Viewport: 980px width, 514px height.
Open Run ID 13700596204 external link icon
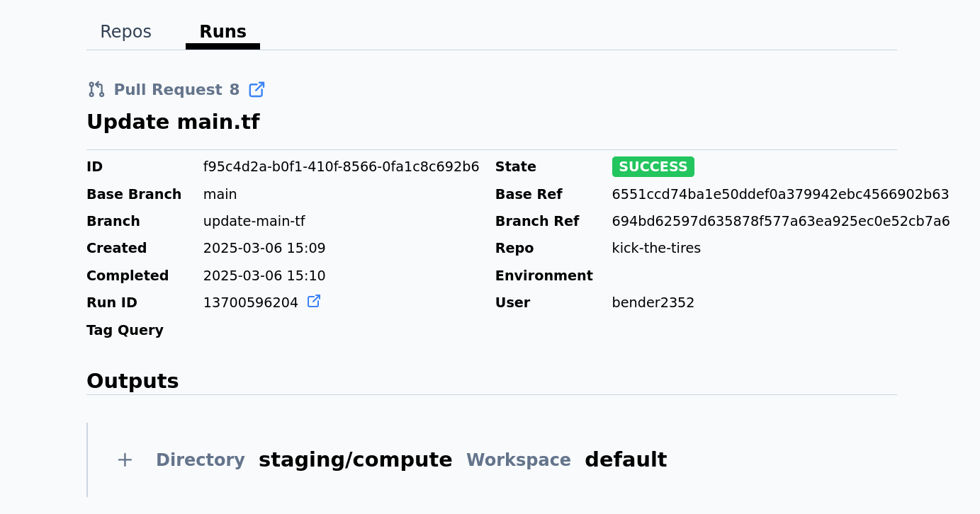pos(314,302)
